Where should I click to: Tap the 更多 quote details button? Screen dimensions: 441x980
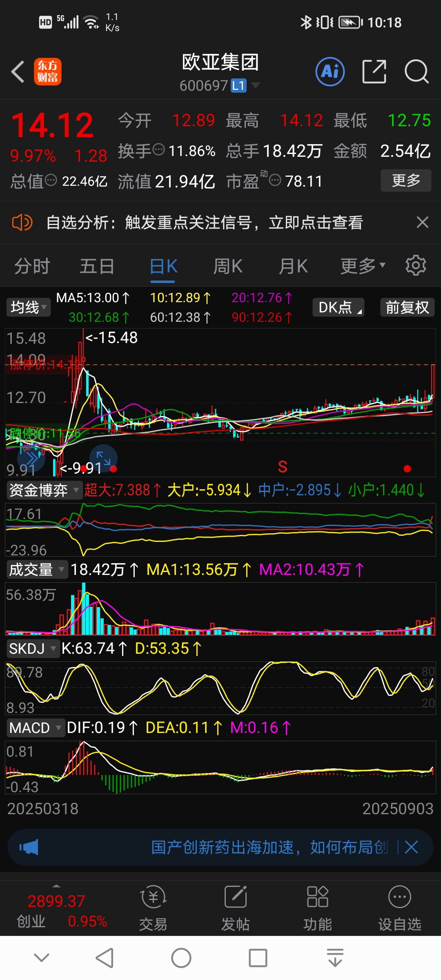tap(406, 180)
